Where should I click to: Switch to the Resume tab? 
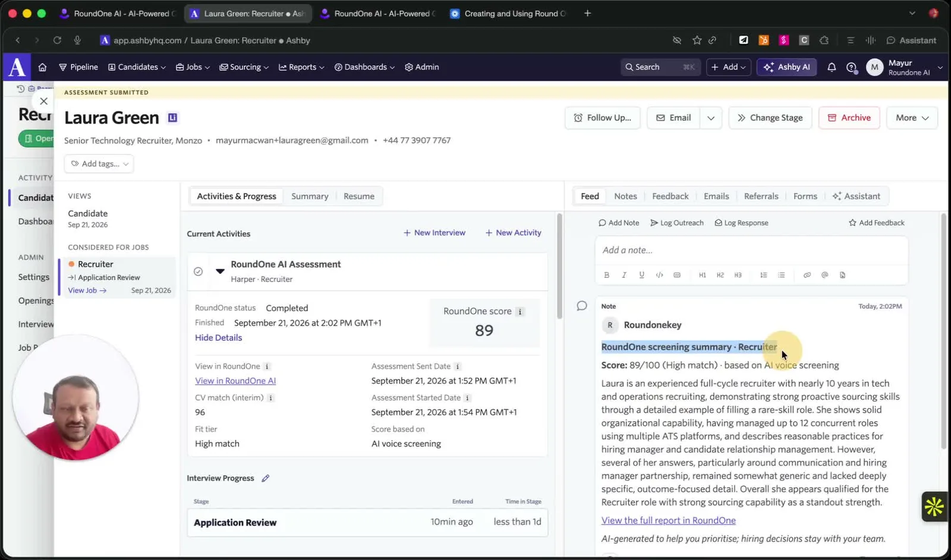click(x=359, y=196)
